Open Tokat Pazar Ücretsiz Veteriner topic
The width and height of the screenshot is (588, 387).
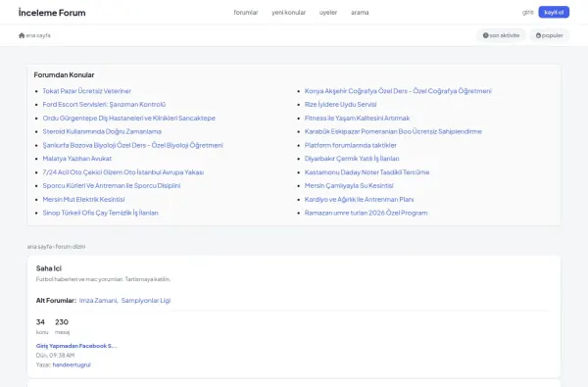(x=86, y=91)
